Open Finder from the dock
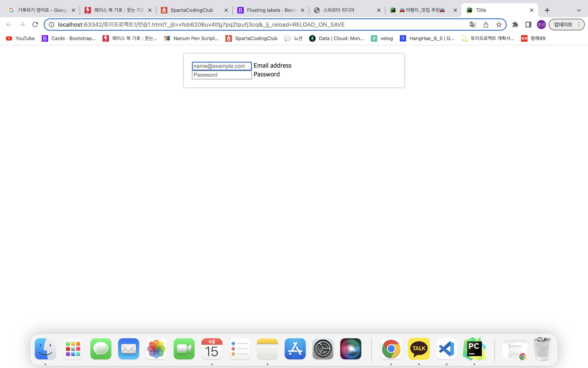This screenshot has width=588, height=368. tap(45, 349)
